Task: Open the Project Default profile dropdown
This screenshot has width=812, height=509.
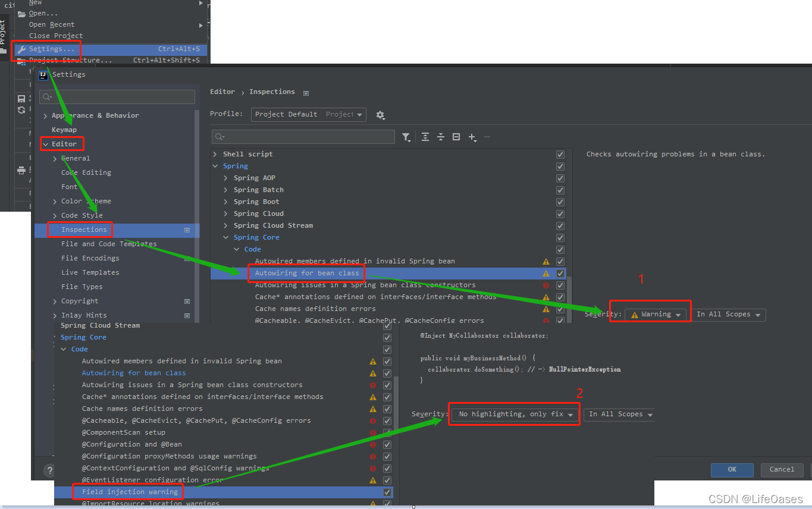Action: coord(308,115)
